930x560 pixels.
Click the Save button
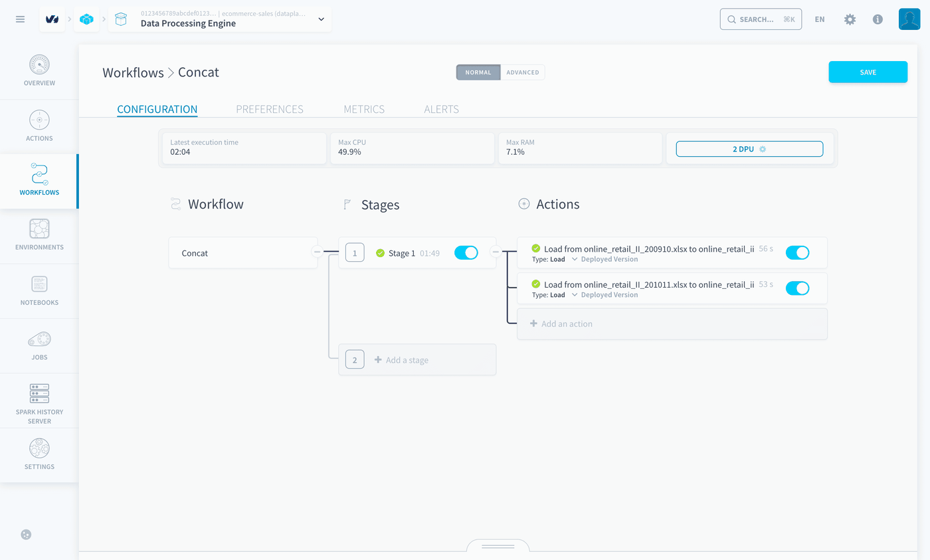coord(868,72)
